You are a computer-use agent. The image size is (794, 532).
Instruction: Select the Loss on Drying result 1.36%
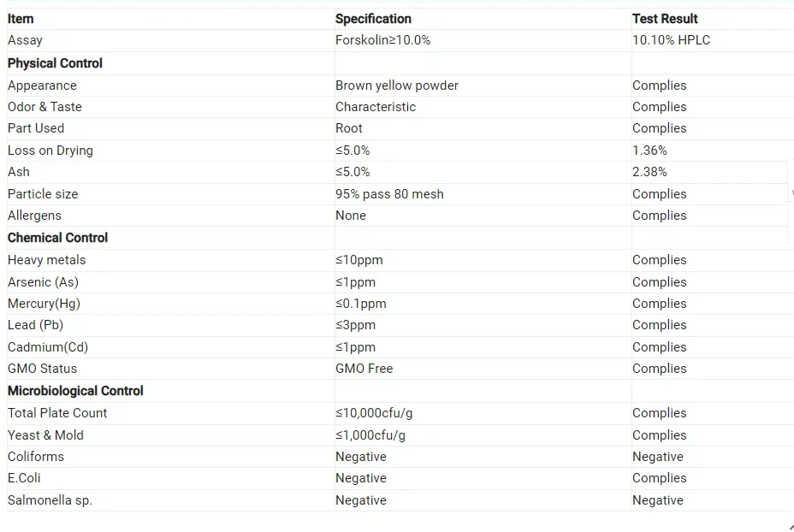[649, 151]
